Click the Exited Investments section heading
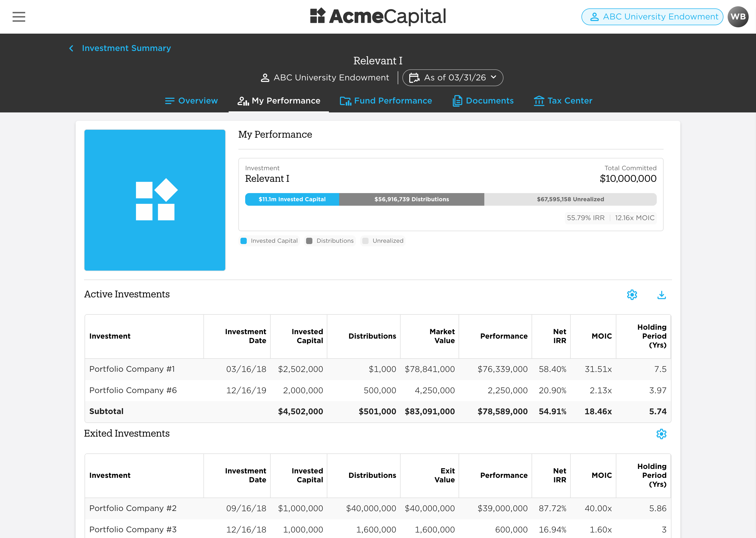This screenshot has width=756, height=538. [127, 433]
